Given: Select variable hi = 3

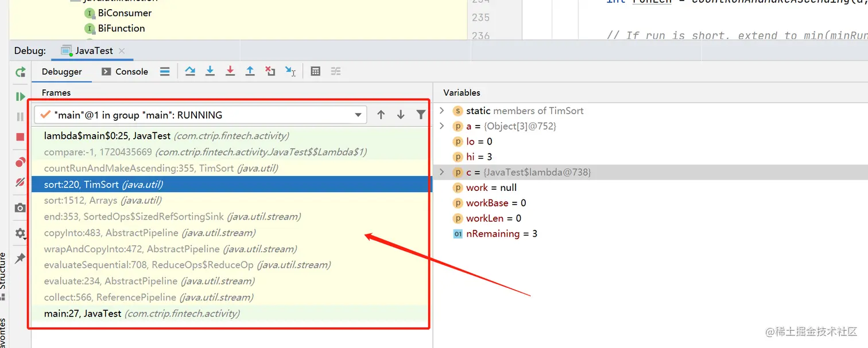Looking at the screenshot, I should (x=650, y=157).
